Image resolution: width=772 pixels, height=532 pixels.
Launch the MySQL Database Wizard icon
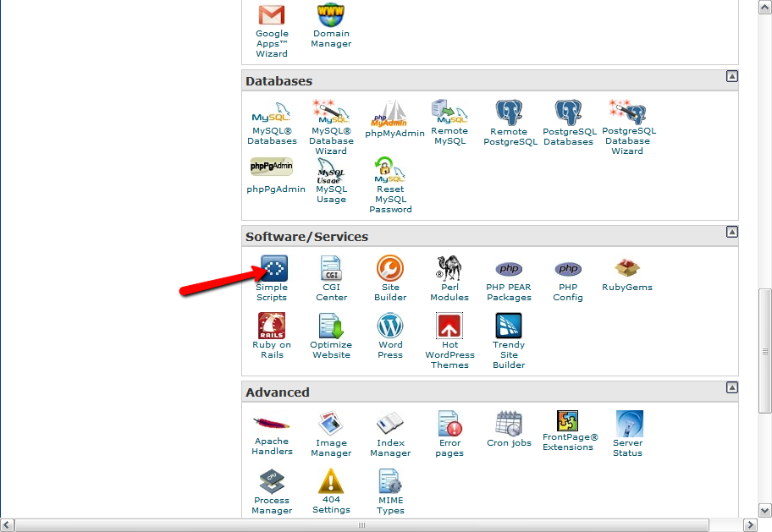(x=330, y=112)
